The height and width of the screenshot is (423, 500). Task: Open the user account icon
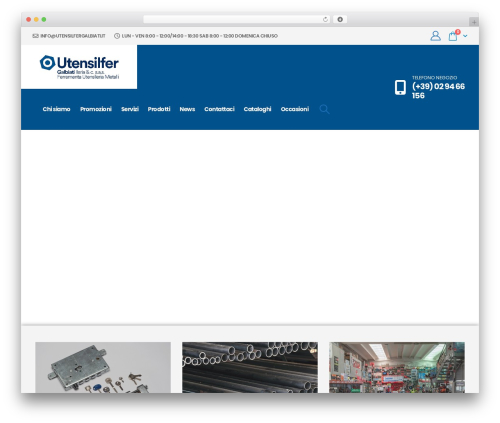tap(435, 36)
